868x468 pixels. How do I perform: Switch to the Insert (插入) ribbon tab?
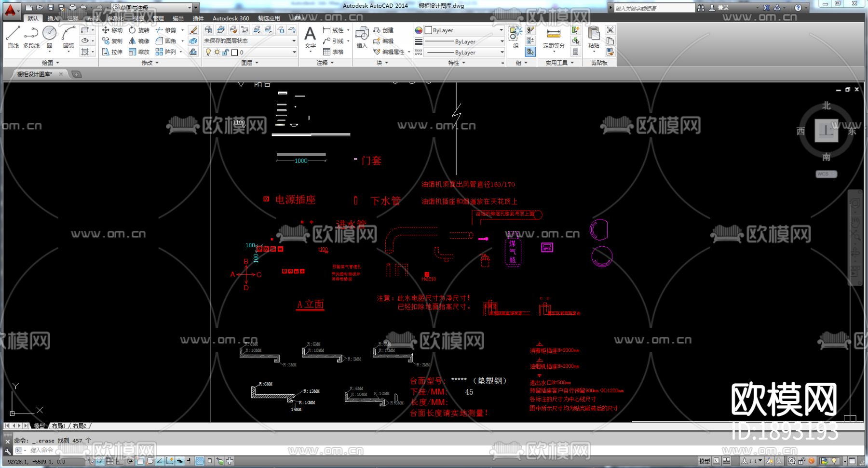pos(52,18)
